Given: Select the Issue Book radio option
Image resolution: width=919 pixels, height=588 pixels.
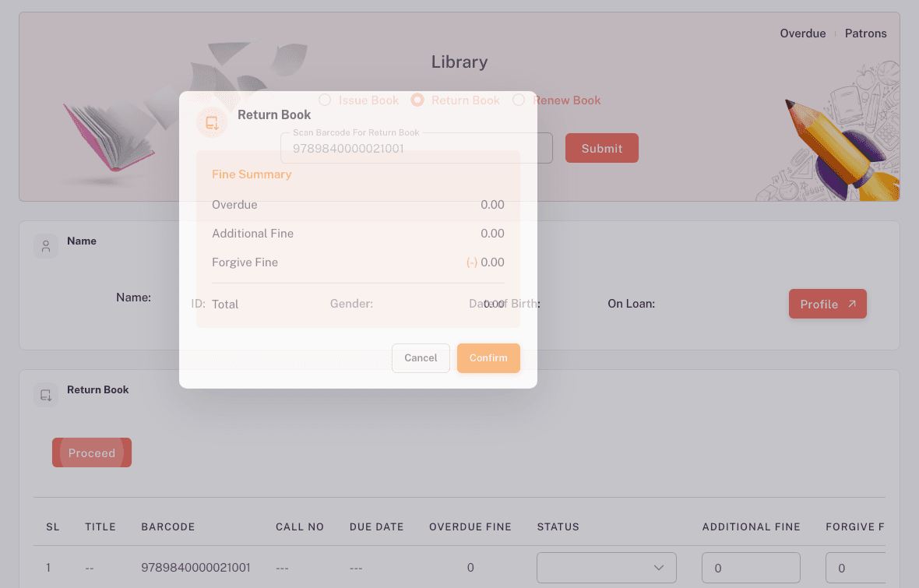Looking at the screenshot, I should [x=325, y=100].
